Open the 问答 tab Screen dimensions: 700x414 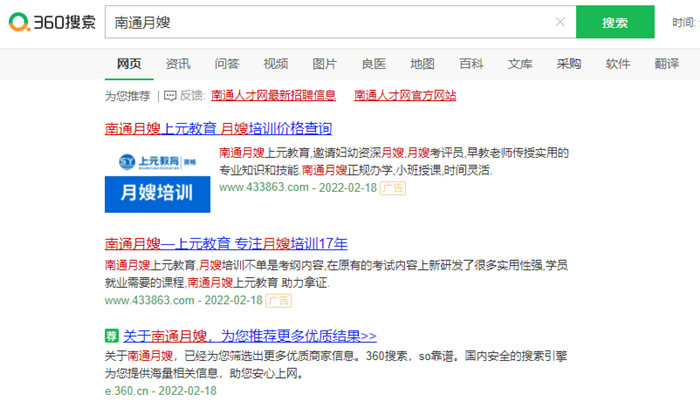click(x=227, y=64)
